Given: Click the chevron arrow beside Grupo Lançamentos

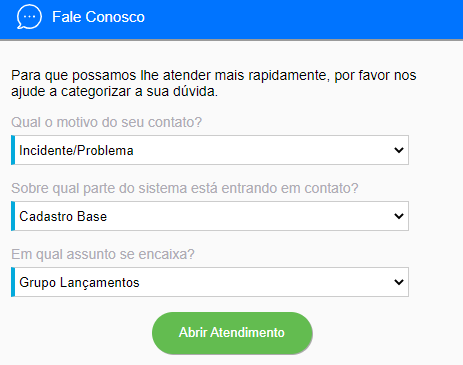Looking at the screenshot, I should click(x=399, y=282).
